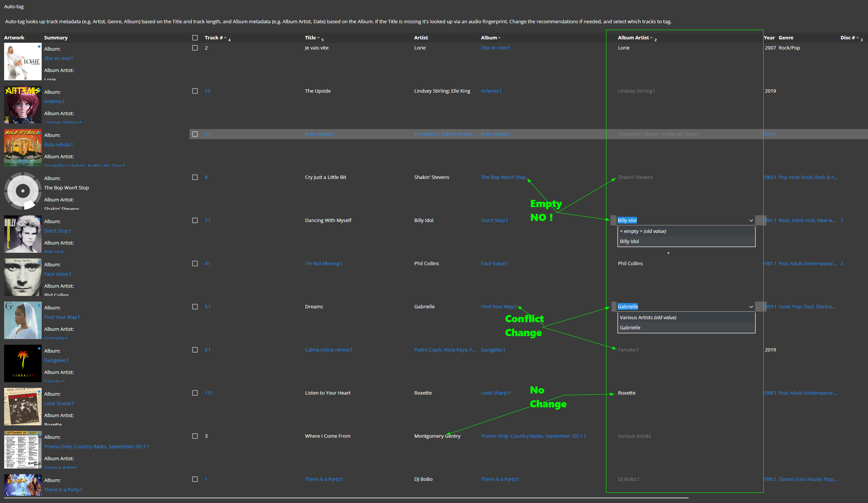
Task: Click the Roxette Look Sharp artwork
Action: (23, 407)
